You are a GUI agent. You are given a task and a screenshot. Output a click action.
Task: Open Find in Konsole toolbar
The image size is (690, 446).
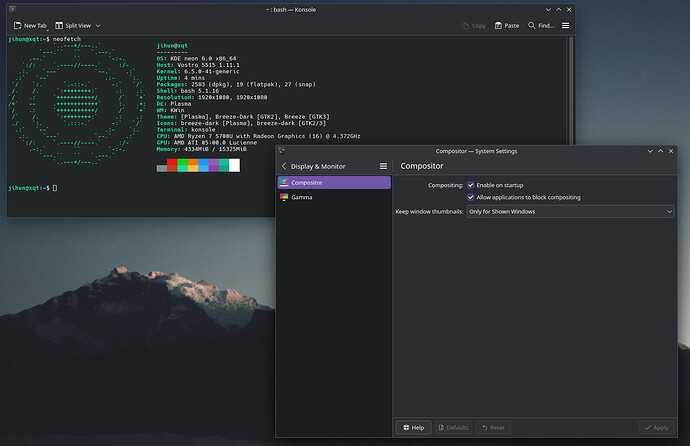pos(540,26)
